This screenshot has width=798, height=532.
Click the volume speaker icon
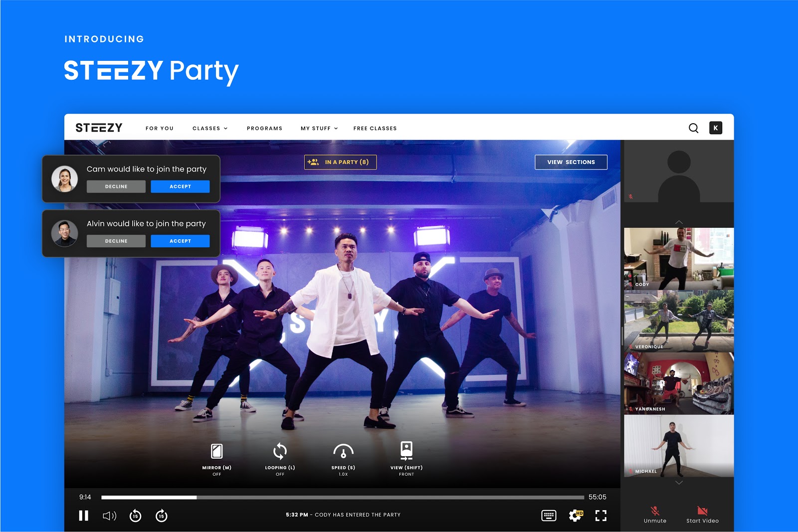[x=109, y=516]
